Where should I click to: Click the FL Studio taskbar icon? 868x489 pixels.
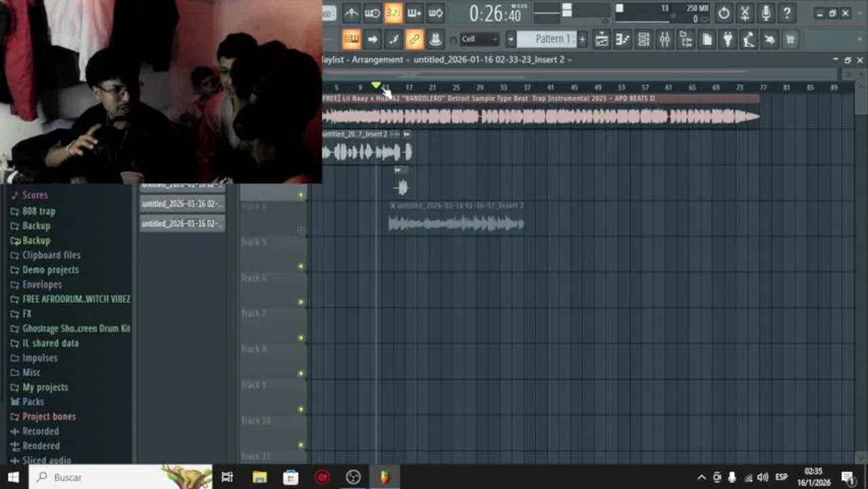[x=385, y=477]
